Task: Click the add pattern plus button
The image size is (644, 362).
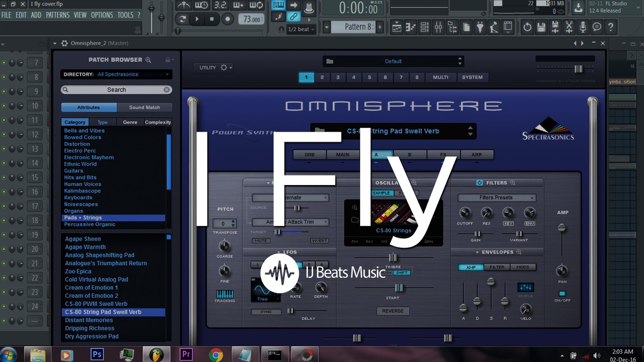Action: 380,27
